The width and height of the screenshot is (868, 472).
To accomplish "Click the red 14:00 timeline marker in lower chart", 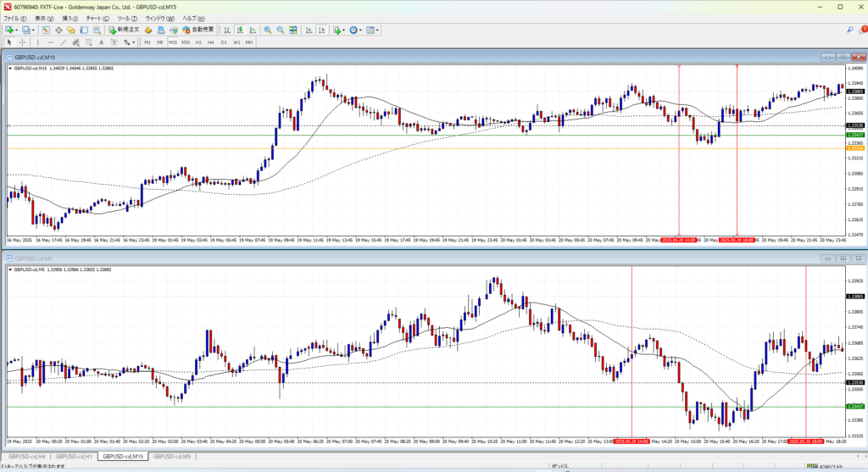I will (x=632, y=441).
